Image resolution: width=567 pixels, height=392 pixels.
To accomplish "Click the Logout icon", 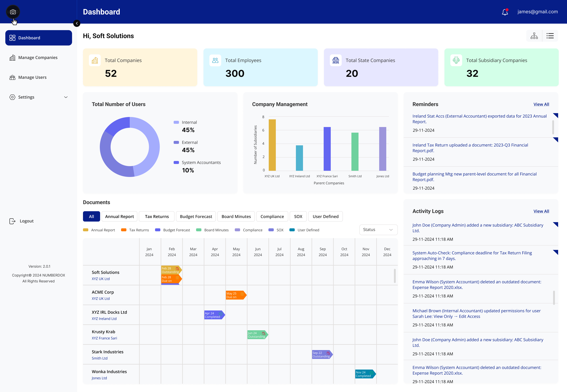I will [x=12, y=221].
